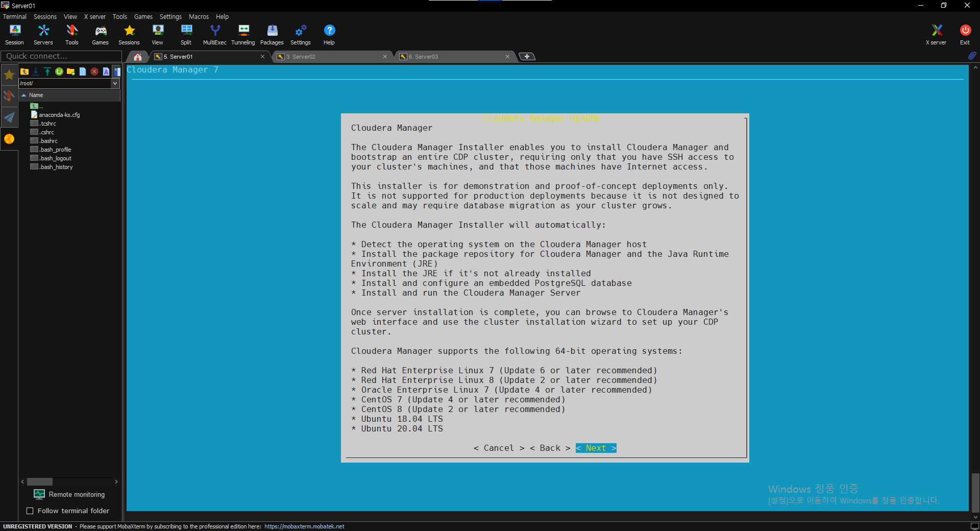Create a new folder in SFTP browser
Viewport: 980px width, 531px height.
71,71
